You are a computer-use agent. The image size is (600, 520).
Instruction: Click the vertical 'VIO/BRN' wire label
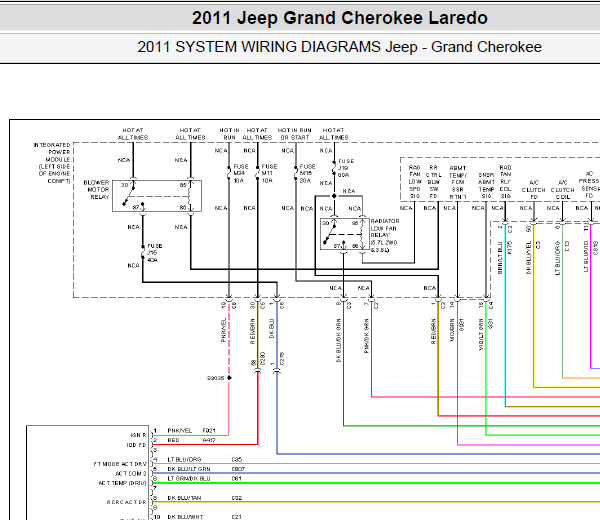pos(452,330)
